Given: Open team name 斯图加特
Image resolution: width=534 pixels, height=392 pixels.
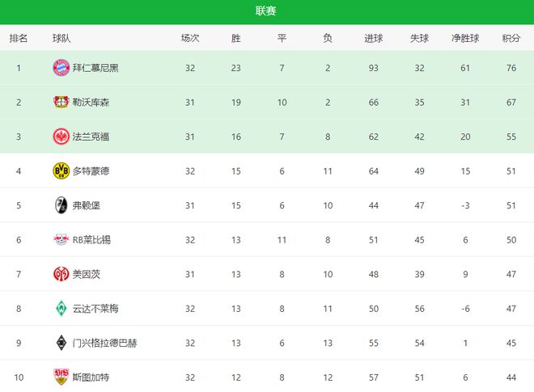Looking at the screenshot, I should click(91, 377).
